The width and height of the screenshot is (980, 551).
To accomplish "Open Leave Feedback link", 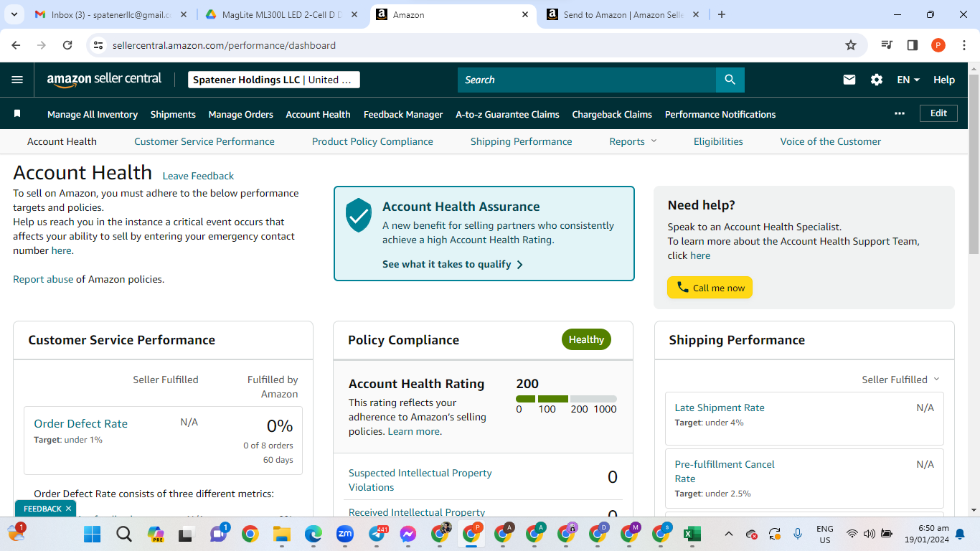I will point(198,176).
